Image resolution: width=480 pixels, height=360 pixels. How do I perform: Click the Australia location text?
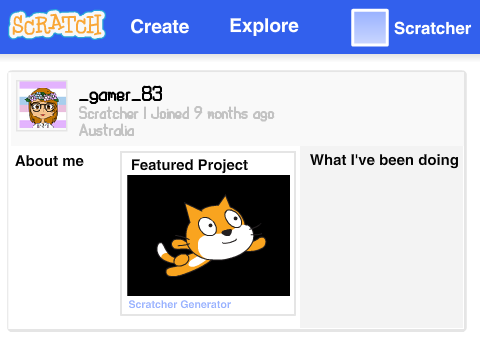point(107,130)
